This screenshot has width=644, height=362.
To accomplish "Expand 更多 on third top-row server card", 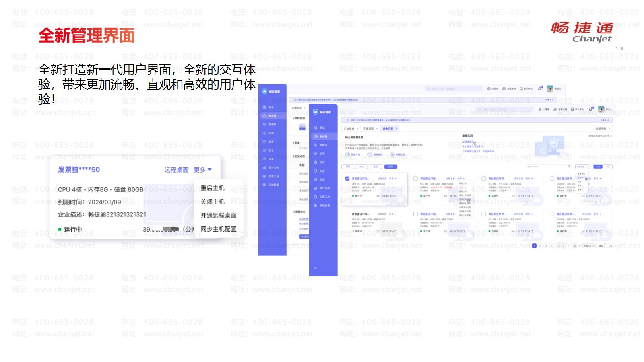I will [x=529, y=179].
